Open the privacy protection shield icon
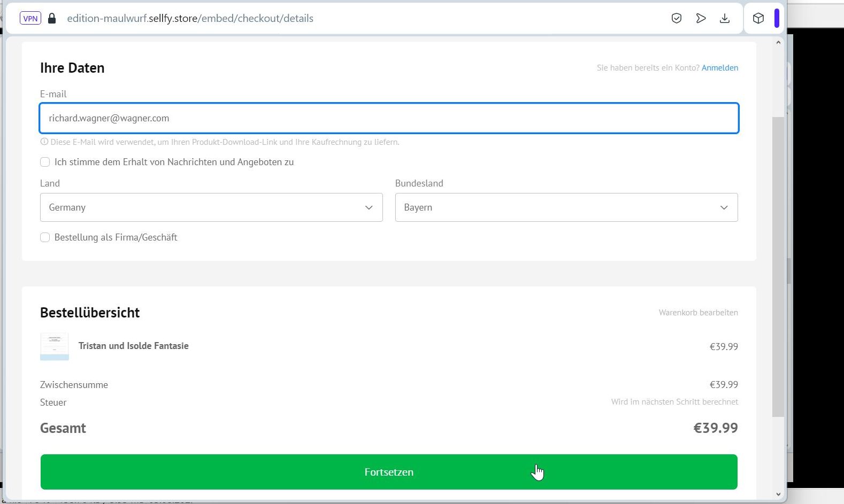Image resolution: width=844 pixels, height=504 pixels. 676,19
